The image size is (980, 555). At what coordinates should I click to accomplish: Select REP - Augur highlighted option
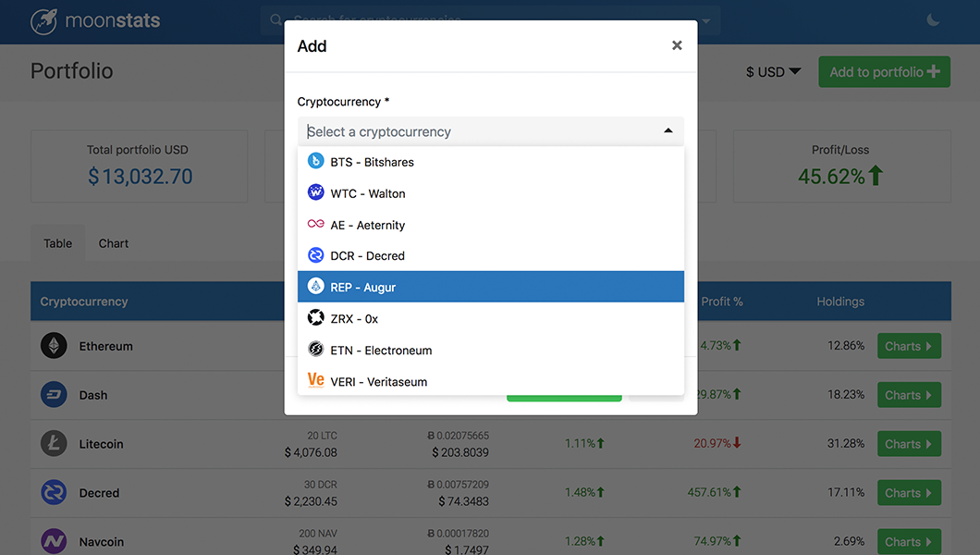tap(491, 287)
